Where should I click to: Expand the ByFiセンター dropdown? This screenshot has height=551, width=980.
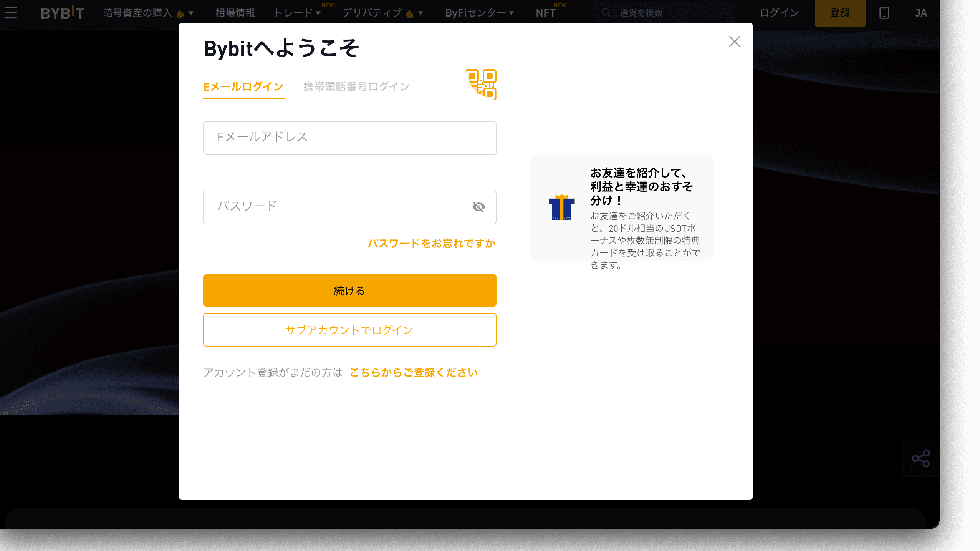click(x=479, y=13)
